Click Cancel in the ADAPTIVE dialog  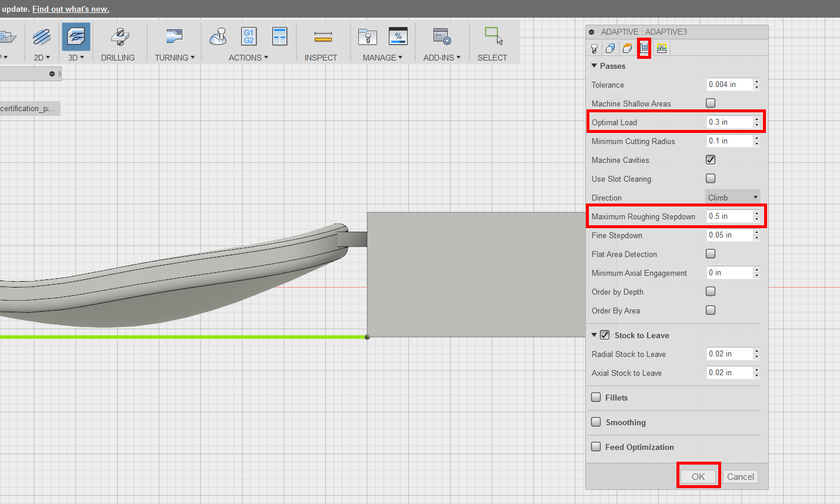click(x=741, y=476)
